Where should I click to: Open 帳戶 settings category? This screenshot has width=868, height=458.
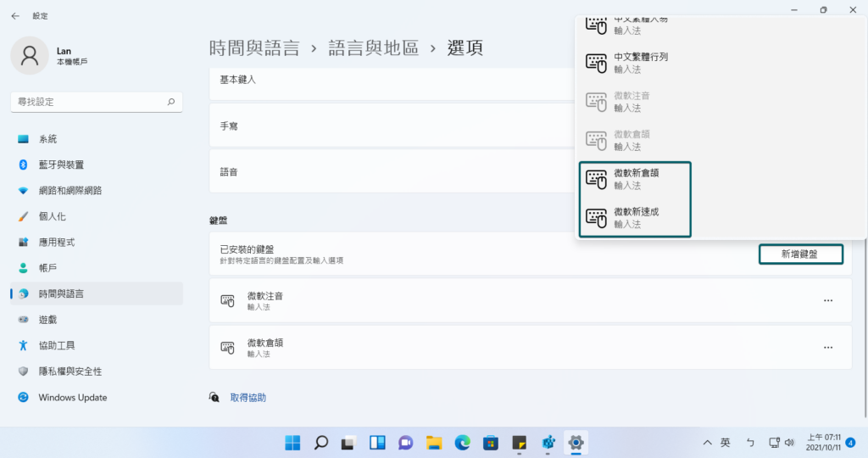pos(97,268)
